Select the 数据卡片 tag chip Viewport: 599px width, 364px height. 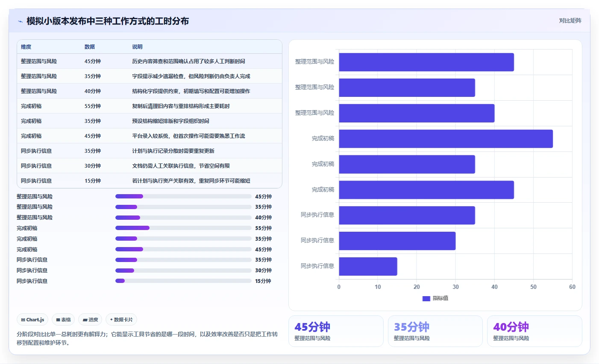pyautogui.click(x=121, y=320)
